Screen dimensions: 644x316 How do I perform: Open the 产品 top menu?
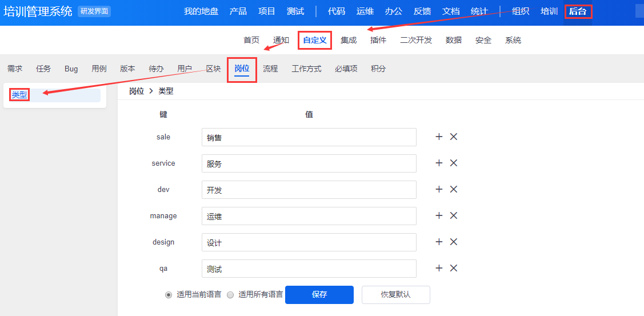[238, 11]
